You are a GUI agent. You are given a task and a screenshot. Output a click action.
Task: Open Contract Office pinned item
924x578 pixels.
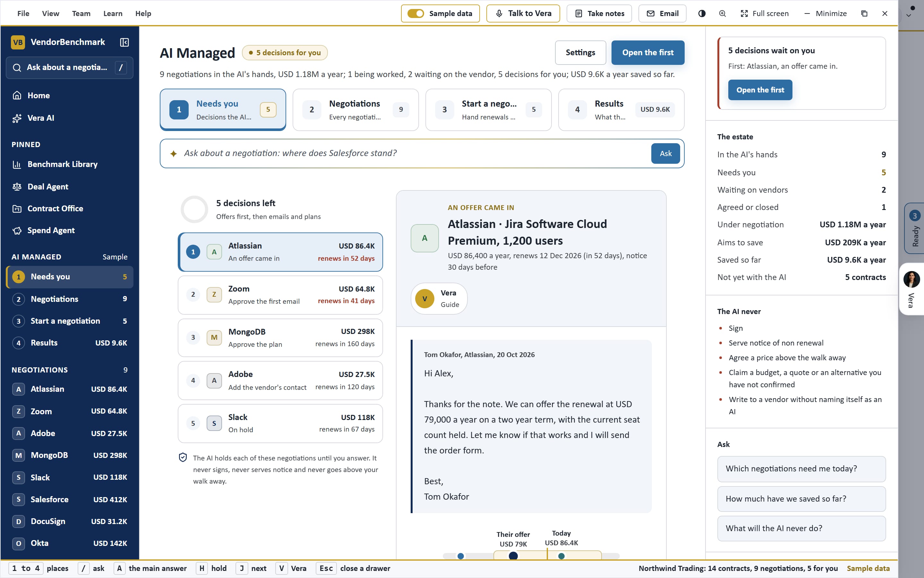point(70,208)
